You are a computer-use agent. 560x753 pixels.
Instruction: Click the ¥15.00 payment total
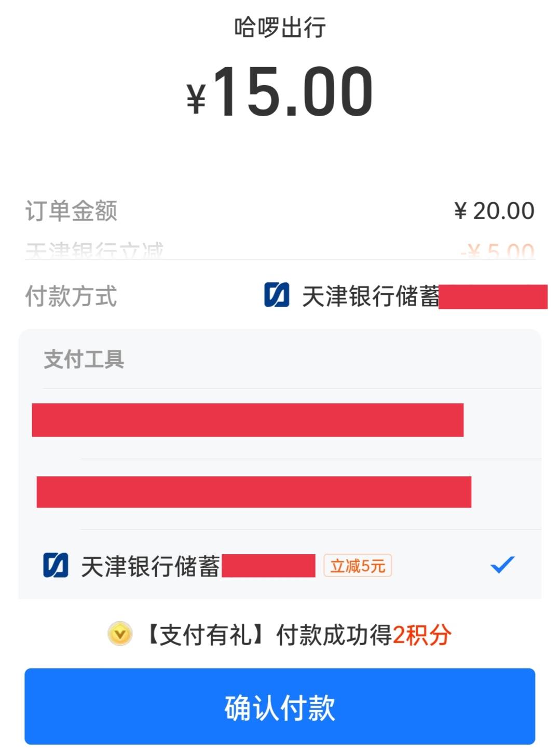pos(280,92)
